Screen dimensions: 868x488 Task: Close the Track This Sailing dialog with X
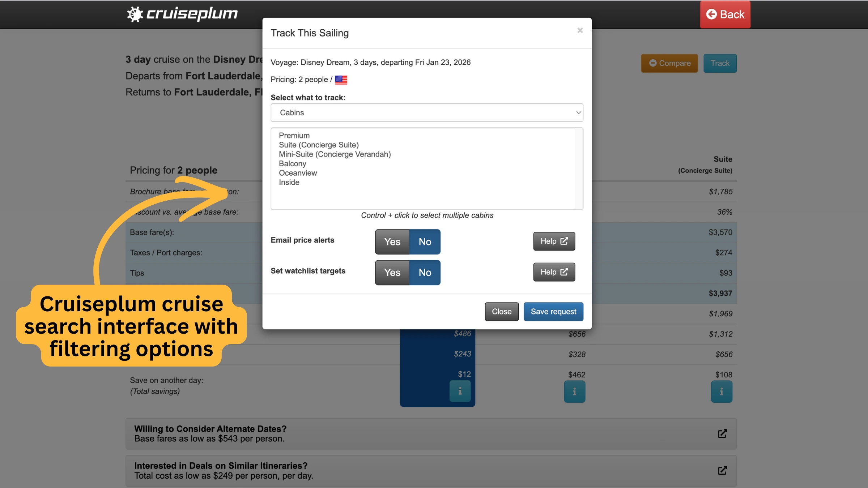580,31
